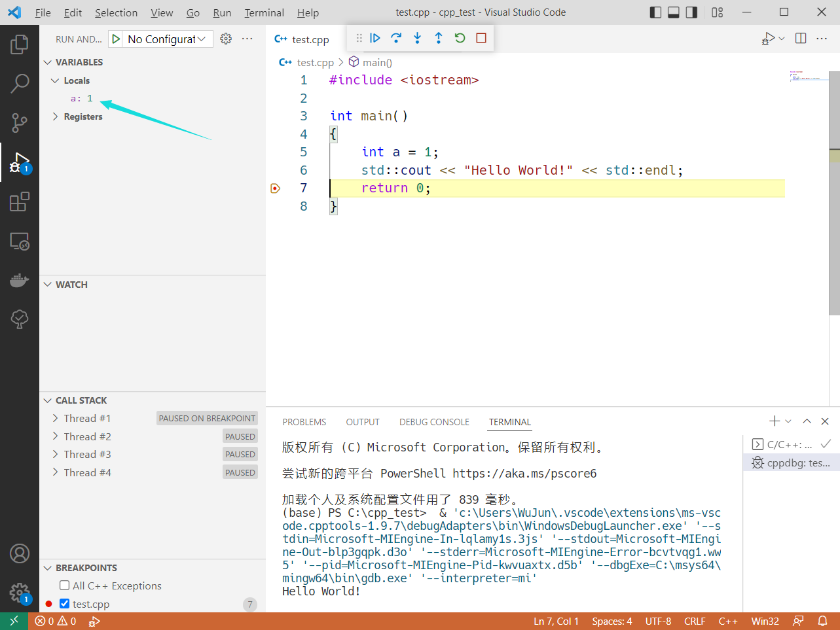Expand Thread #2 in the Call Stack
Image resolution: width=840 pixels, height=630 pixels.
click(54, 436)
